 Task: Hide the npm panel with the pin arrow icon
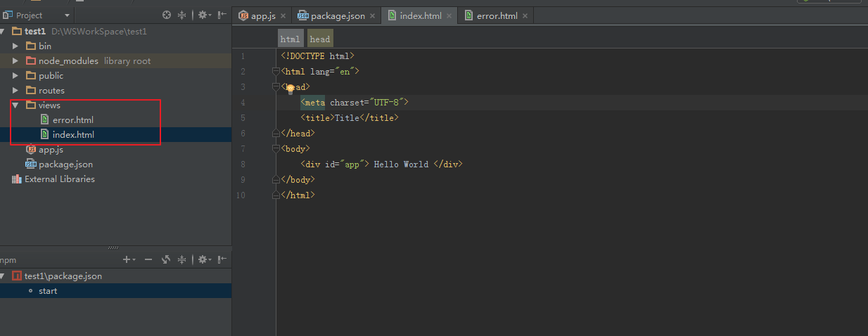222,259
